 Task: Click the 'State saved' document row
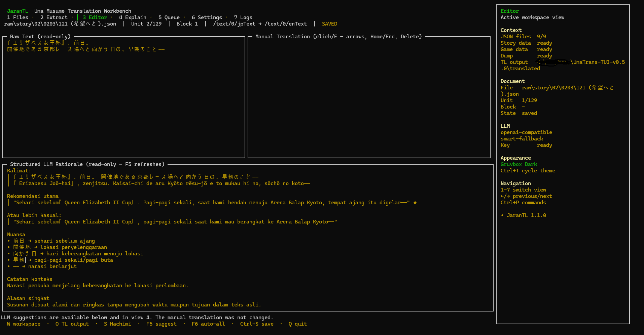point(519,113)
